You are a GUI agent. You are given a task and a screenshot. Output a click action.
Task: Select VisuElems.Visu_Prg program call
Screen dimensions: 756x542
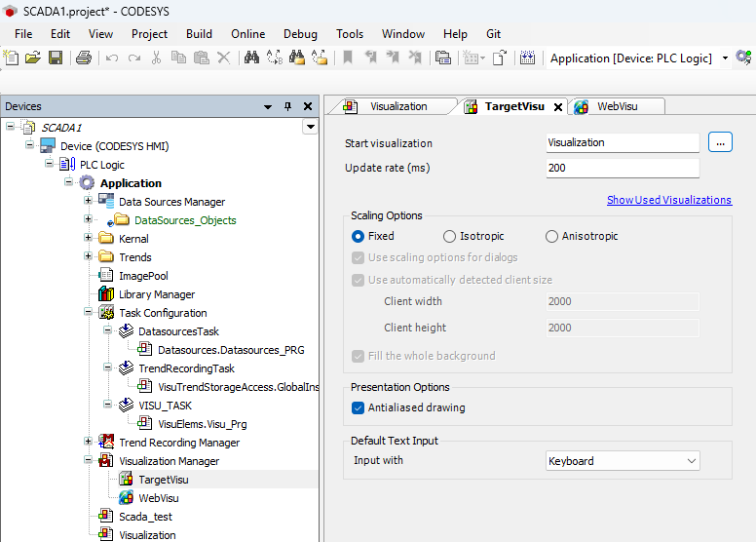tap(203, 424)
